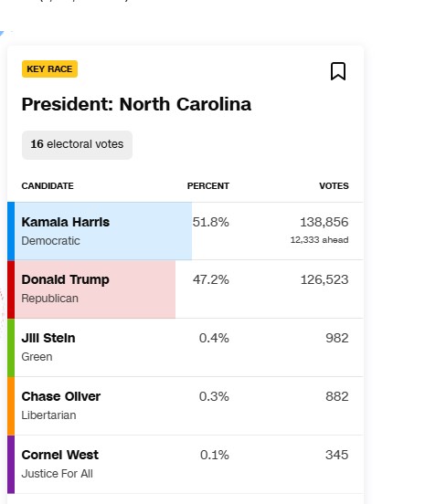The image size is (425, 504).
Task: Click the 12,333 ahead label
Action: (x=320, y=240)
